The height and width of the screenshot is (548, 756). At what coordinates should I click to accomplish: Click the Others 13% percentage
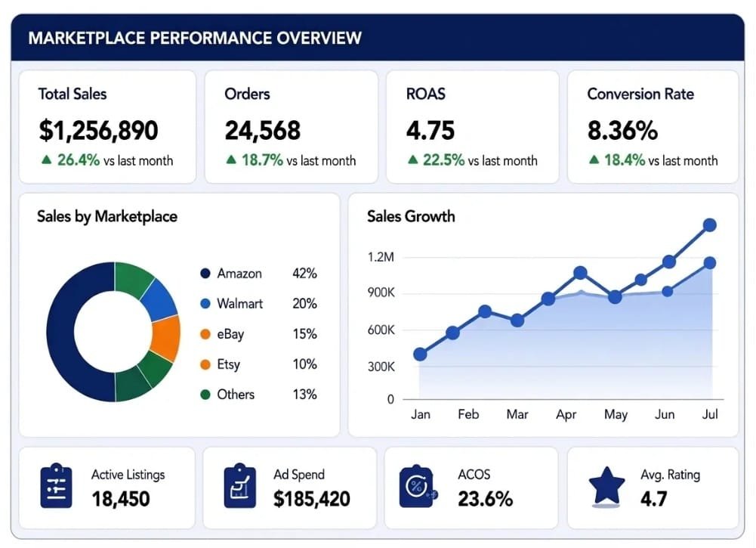[x=304, y=394]
